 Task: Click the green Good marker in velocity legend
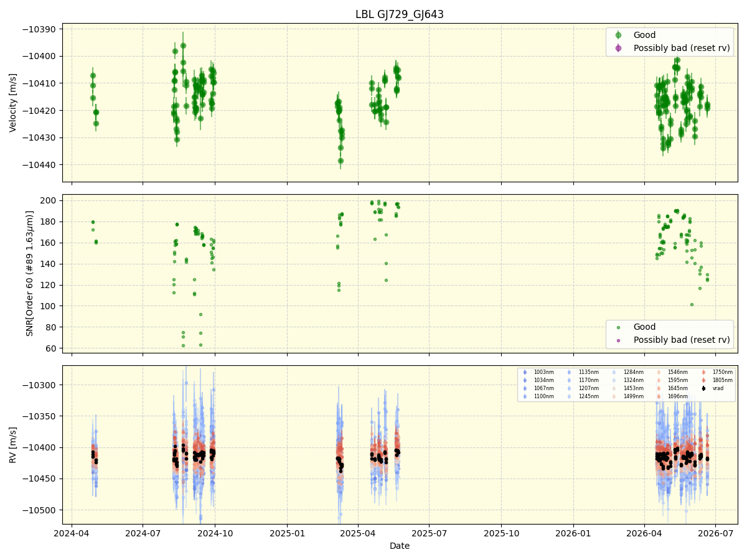point(618,35)
